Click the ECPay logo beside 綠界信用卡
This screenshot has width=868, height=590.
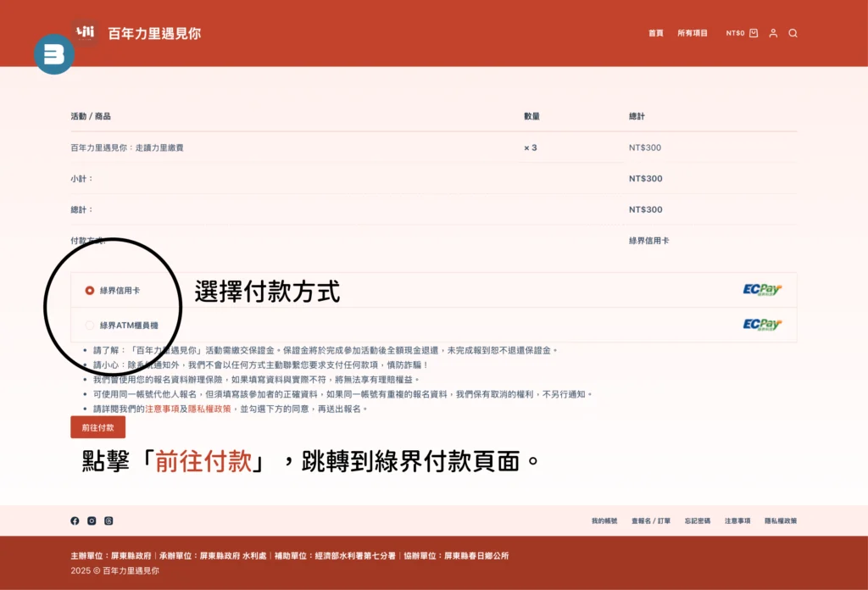coord(762,290)
